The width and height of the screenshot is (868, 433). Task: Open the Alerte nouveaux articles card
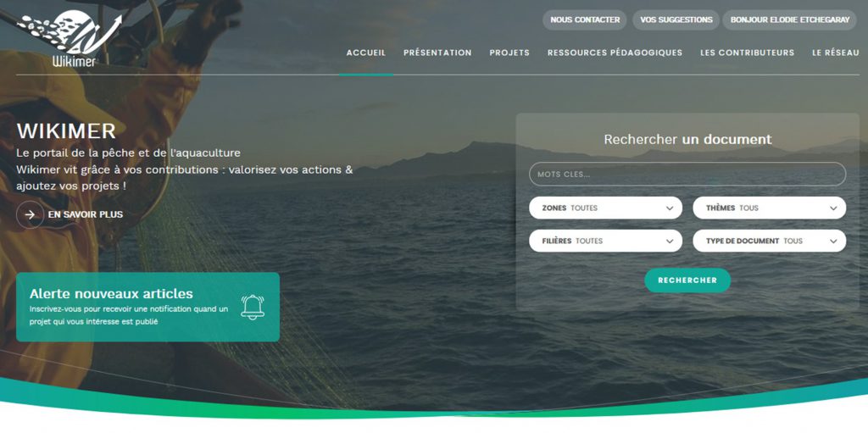pos(147,307)
